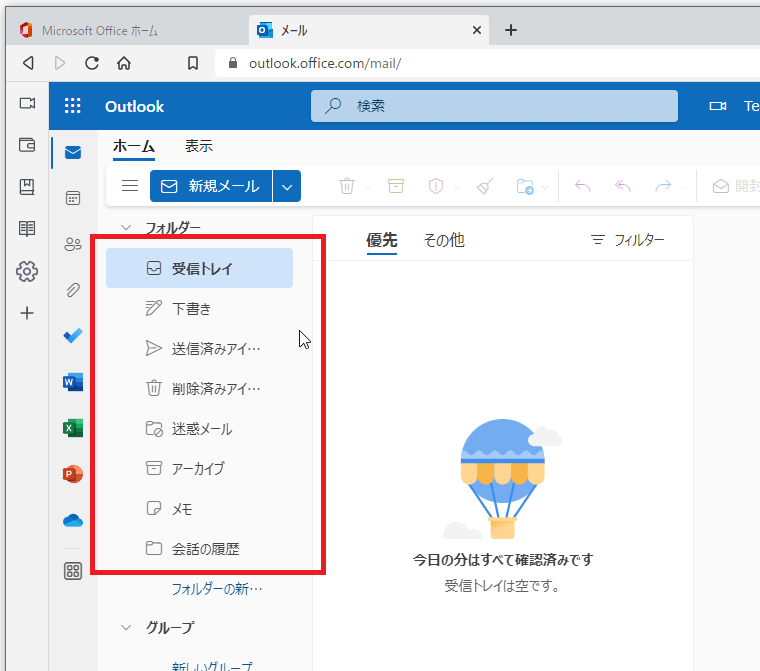The width and height of the screenshot is (760, 671).
Task: Switch to the その他 inbox tab
Action: tap(443, 240)
